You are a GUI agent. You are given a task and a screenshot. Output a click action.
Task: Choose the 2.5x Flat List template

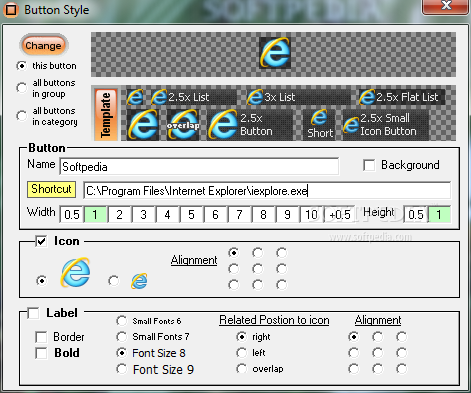click(401, 97)
